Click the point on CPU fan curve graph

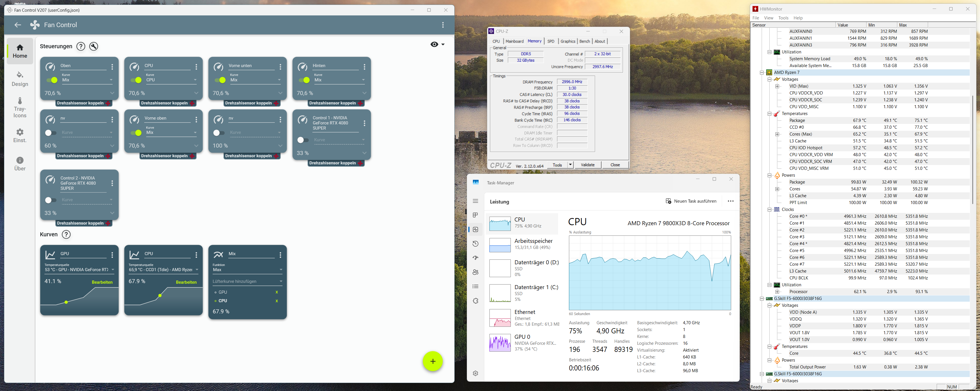[160, 295]
